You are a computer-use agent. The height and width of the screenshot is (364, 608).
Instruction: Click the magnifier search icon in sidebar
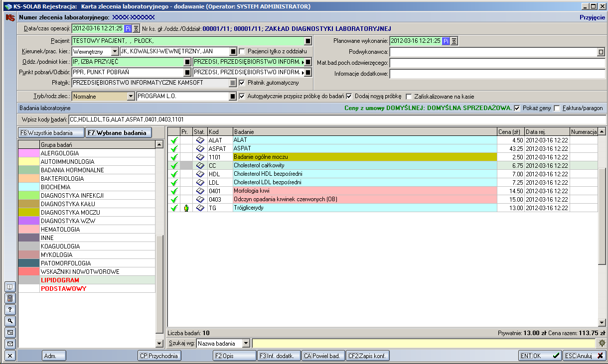tap(10, 321)
